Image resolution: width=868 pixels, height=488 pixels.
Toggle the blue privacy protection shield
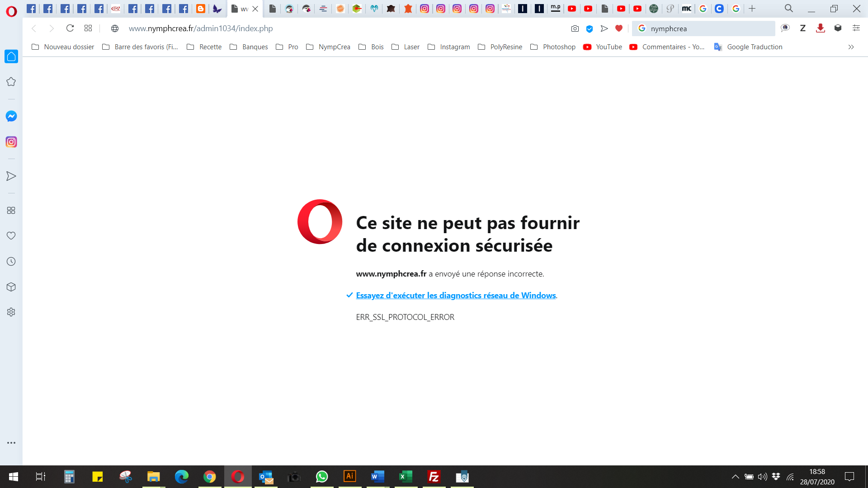590,28
